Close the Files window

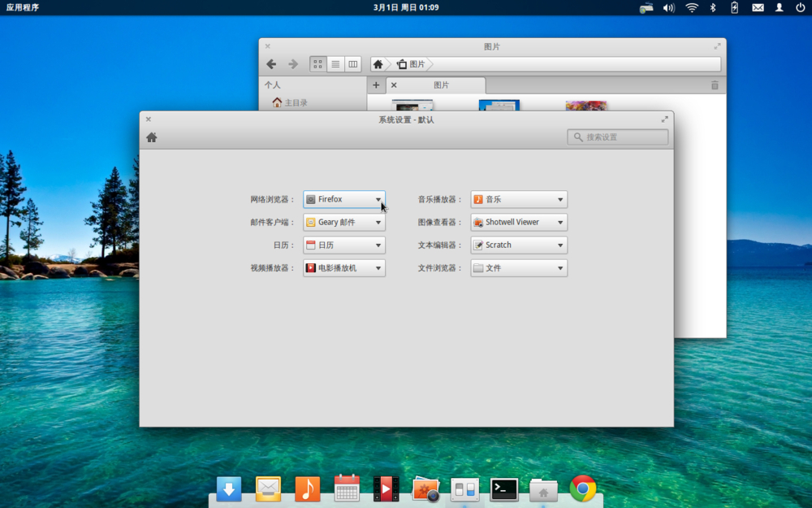268,46
